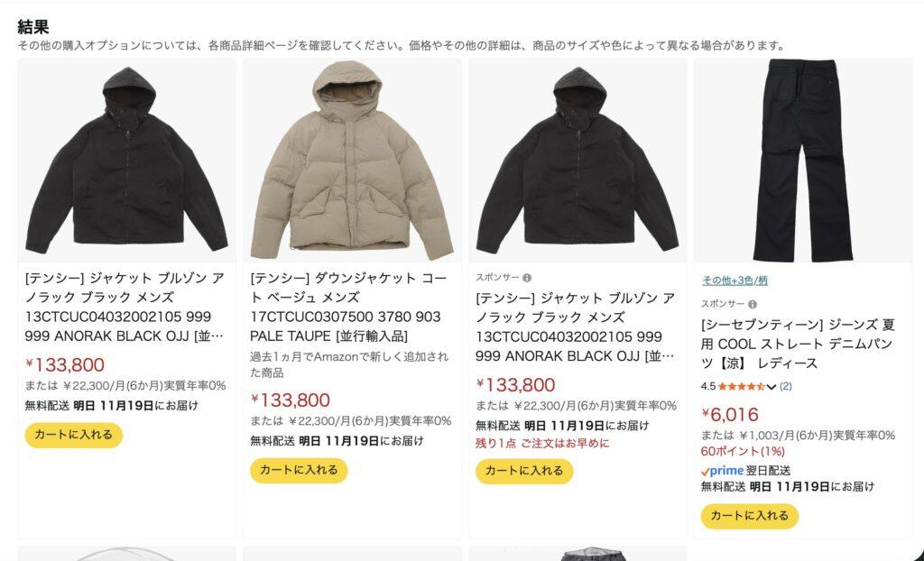Add sponsored black anorak to cart

coord(524,471)
